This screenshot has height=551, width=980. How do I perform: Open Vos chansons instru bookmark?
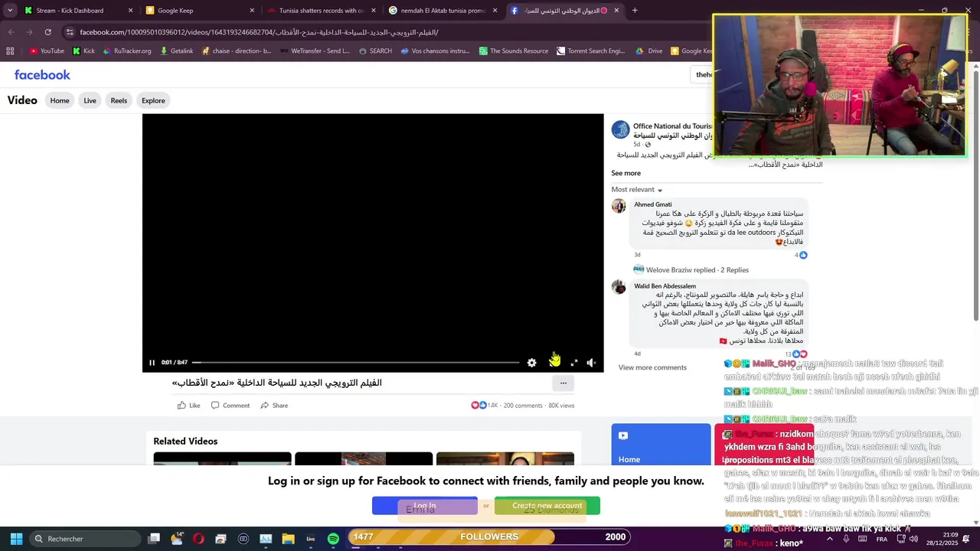[435, 51]
